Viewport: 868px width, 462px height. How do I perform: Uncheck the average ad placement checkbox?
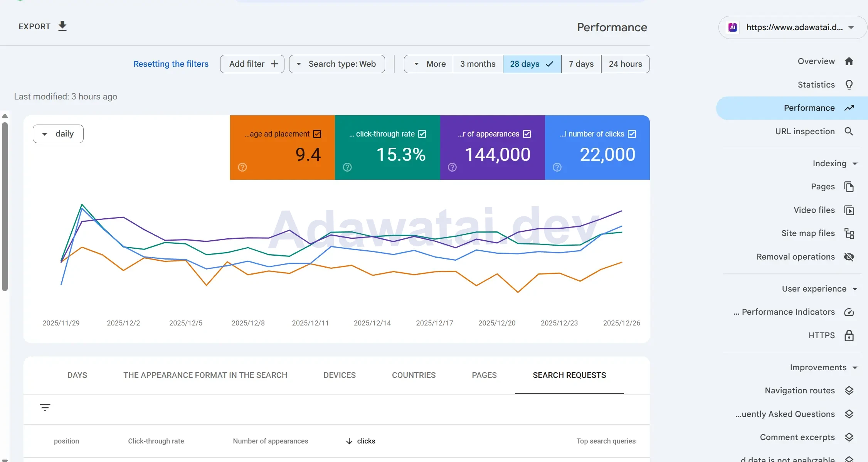317,134
